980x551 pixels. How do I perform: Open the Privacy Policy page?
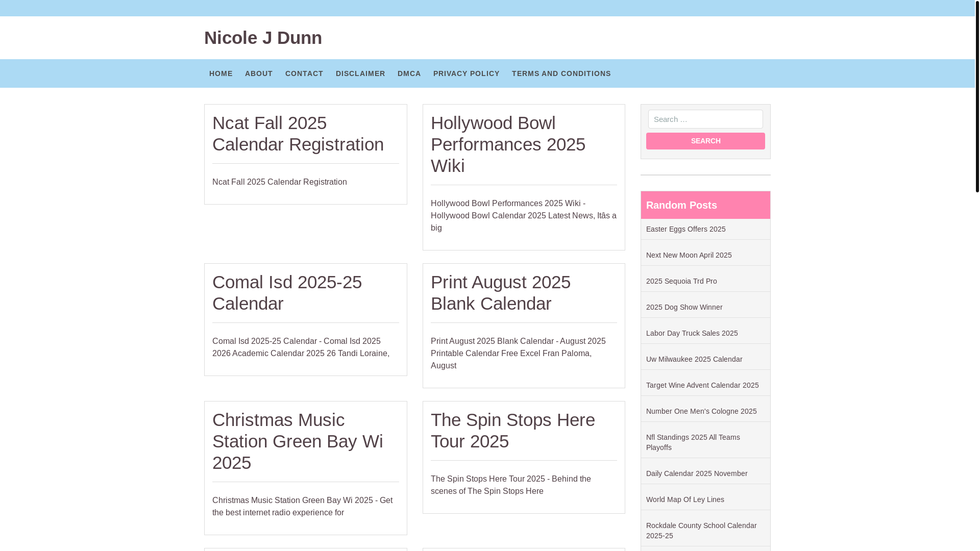[467, 73]
